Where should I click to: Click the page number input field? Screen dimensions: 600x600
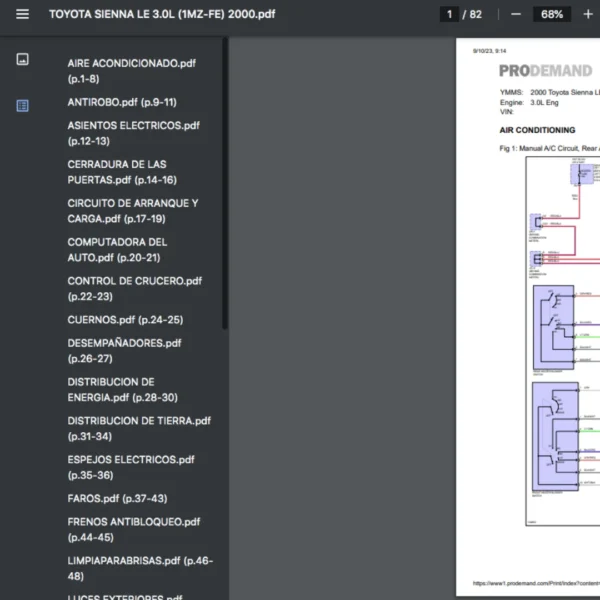450,15
